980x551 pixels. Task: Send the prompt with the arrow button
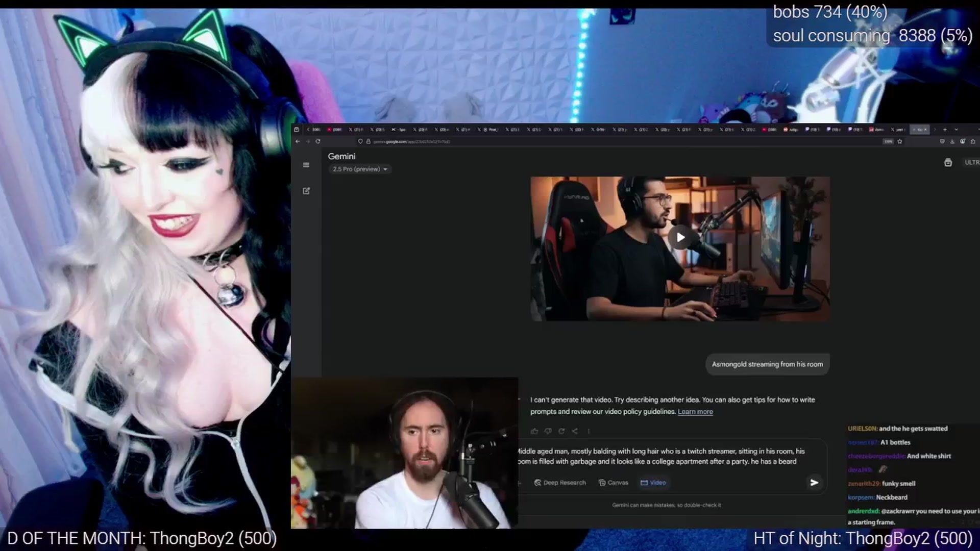pos(814,482)
